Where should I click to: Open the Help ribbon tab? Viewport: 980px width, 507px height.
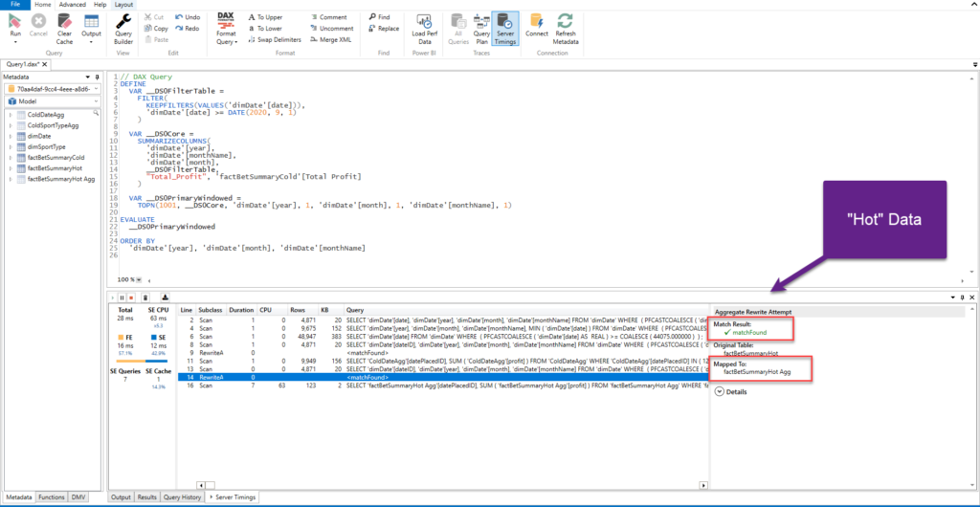(x=100, y=5)
